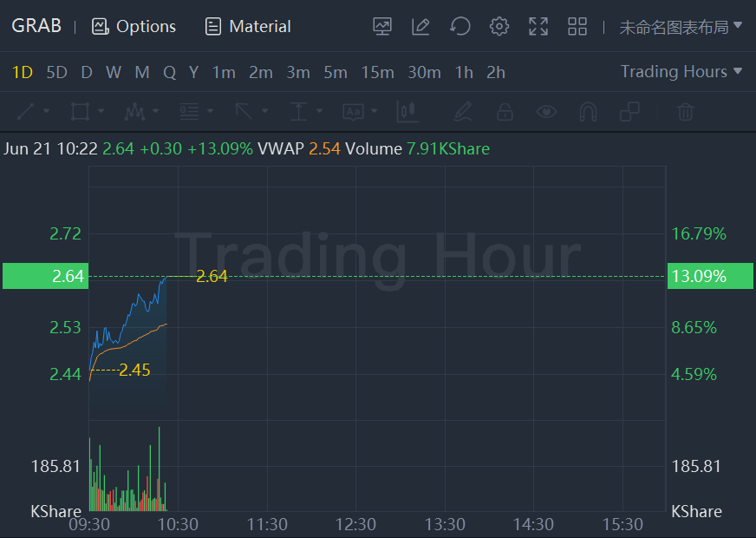Toggle the magnet snap mode
This screenshot has width=756, height=538.
click(588, 111)
